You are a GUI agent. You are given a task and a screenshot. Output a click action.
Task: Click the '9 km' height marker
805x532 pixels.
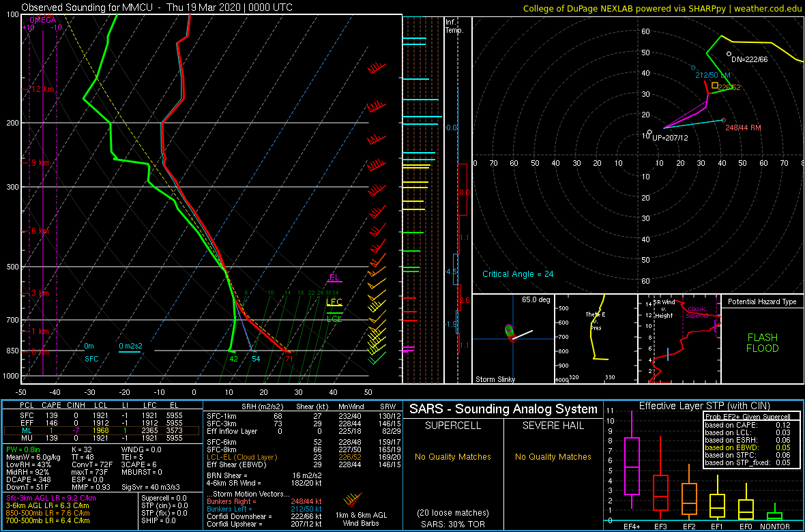pos(40,163)
